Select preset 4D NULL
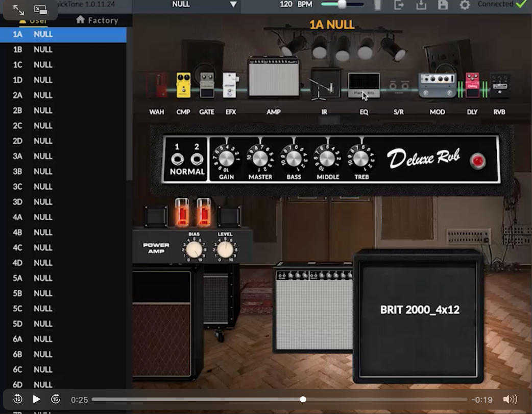Screen dimensions: 532x414 coord(63,263)
